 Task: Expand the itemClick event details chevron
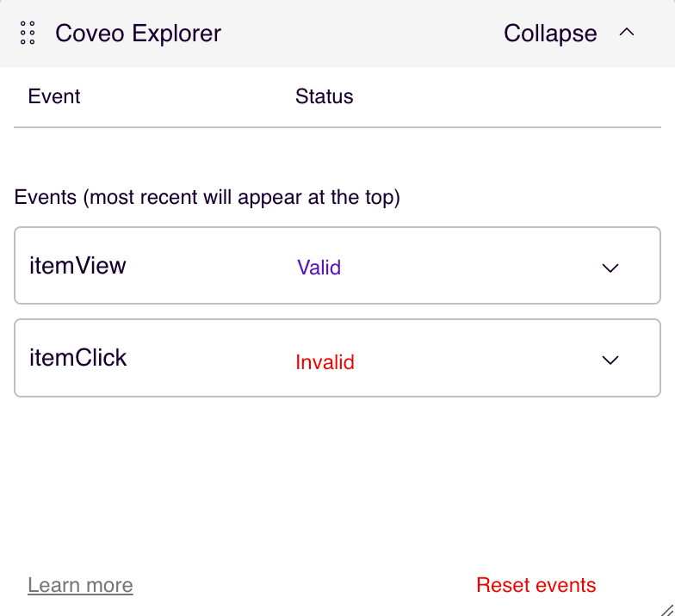coord(610,360)
